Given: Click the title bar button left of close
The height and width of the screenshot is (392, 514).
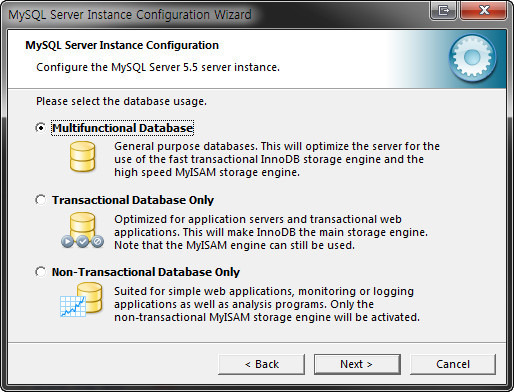Looking at the screenshot, I should pos(444,11).
